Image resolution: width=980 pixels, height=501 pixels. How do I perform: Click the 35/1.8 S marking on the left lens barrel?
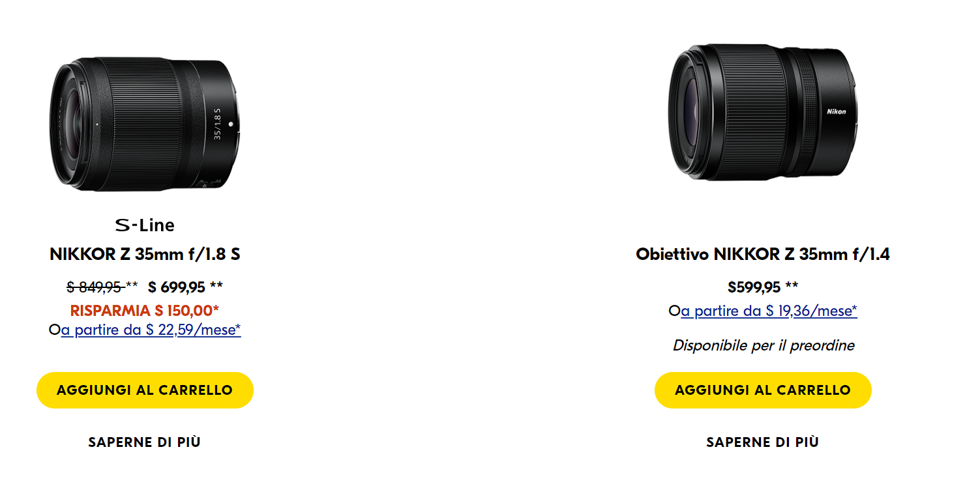coord(218,124)
